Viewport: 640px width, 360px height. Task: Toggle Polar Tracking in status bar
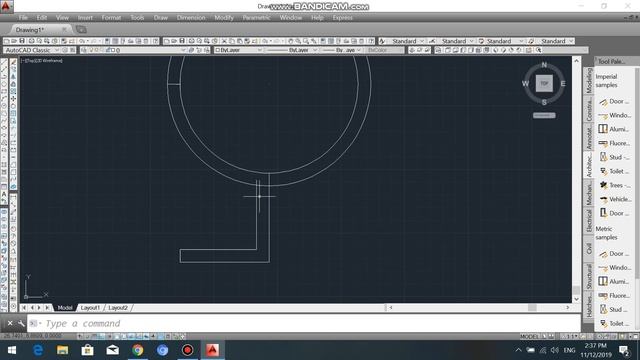click(x=109, y=336)
